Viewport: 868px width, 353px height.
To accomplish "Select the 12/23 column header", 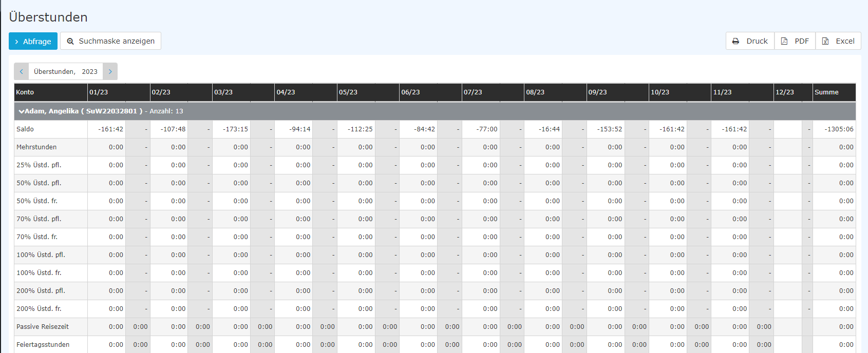I will (784, 92).
